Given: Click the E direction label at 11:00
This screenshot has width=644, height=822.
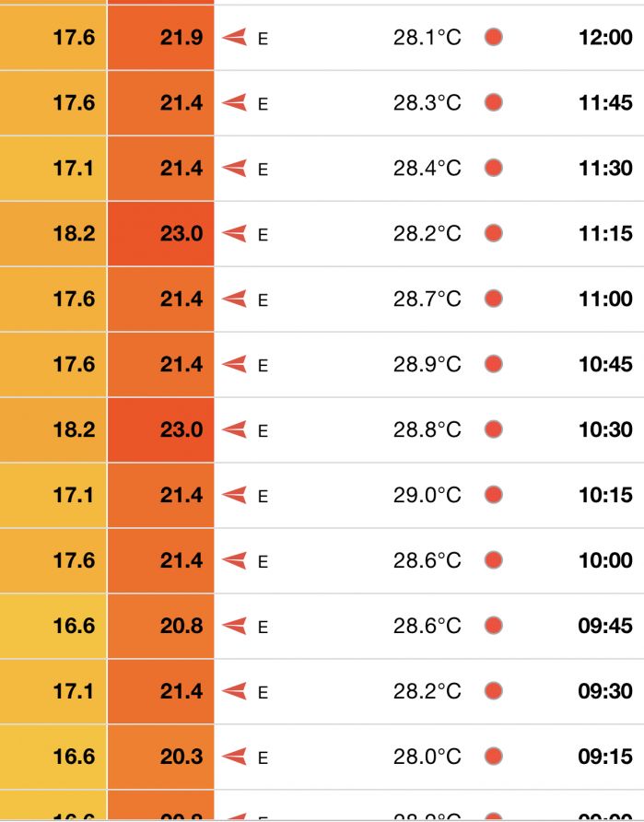Looking at the screenshot, I should (x=263, y=299).
